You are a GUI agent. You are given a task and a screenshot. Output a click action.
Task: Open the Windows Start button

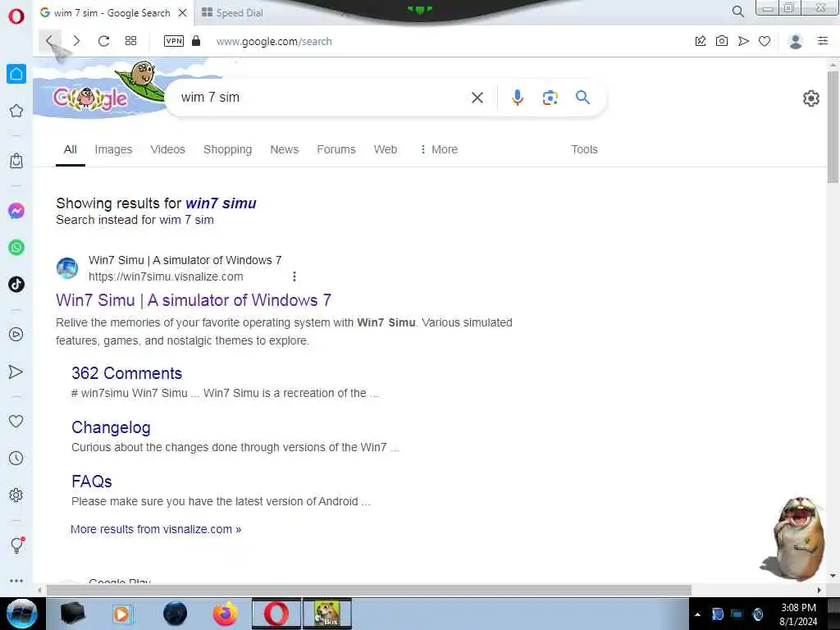pos(22,614)
